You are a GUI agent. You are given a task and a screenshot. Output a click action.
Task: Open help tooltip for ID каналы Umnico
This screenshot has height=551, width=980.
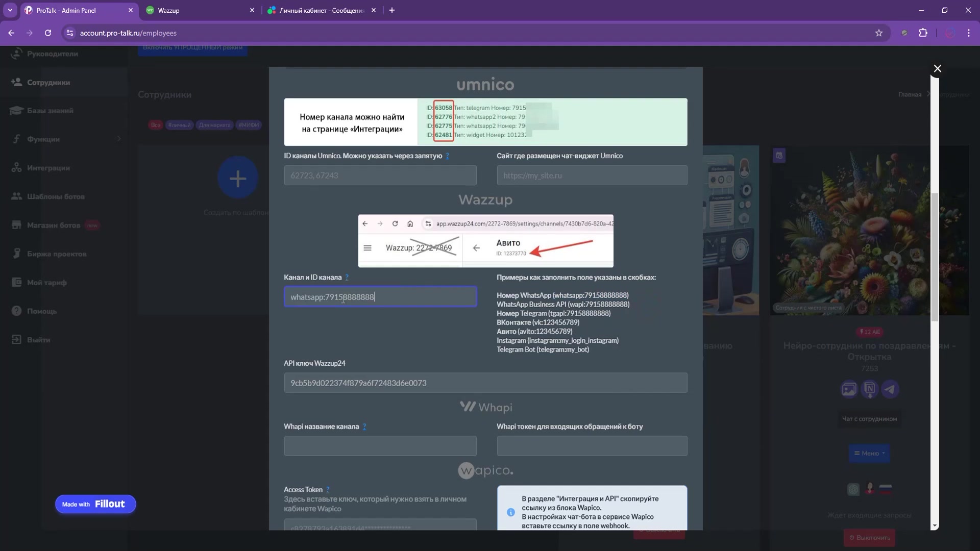point(448,156)
